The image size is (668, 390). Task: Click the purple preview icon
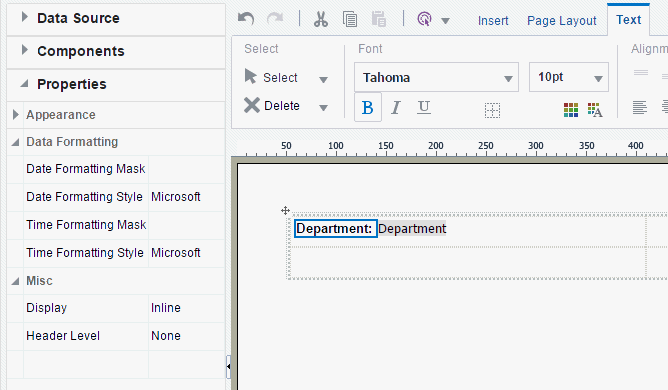[x=425, y=19]
